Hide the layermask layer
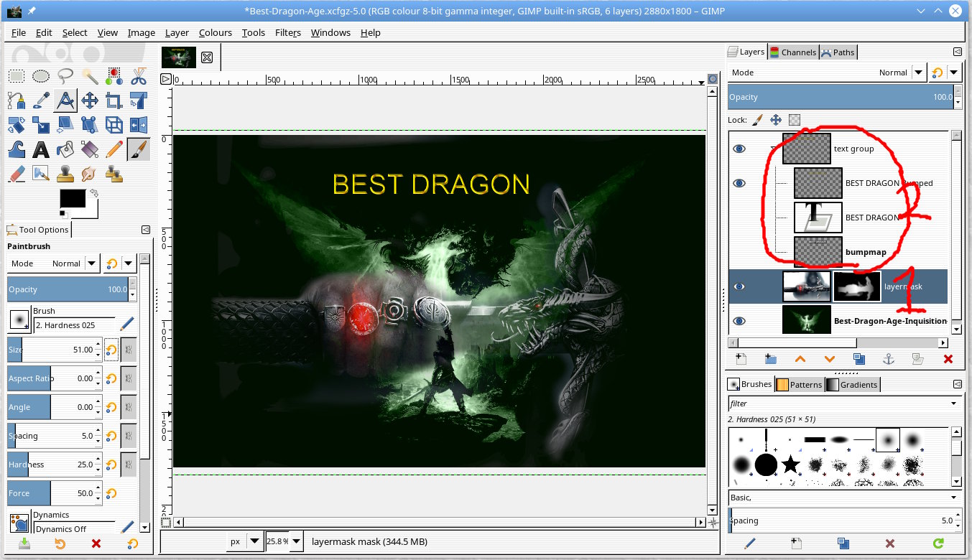The width and height of the screenshot is (972, 560). [739, 286]
